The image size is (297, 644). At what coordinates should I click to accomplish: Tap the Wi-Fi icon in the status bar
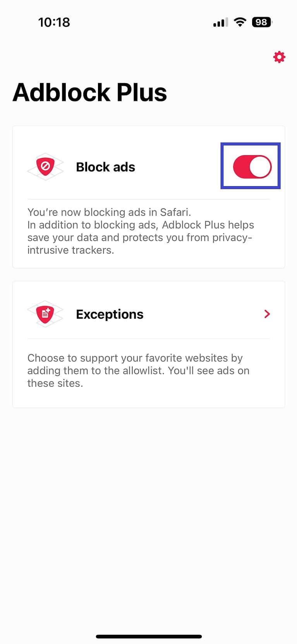[x=239, y=22]
